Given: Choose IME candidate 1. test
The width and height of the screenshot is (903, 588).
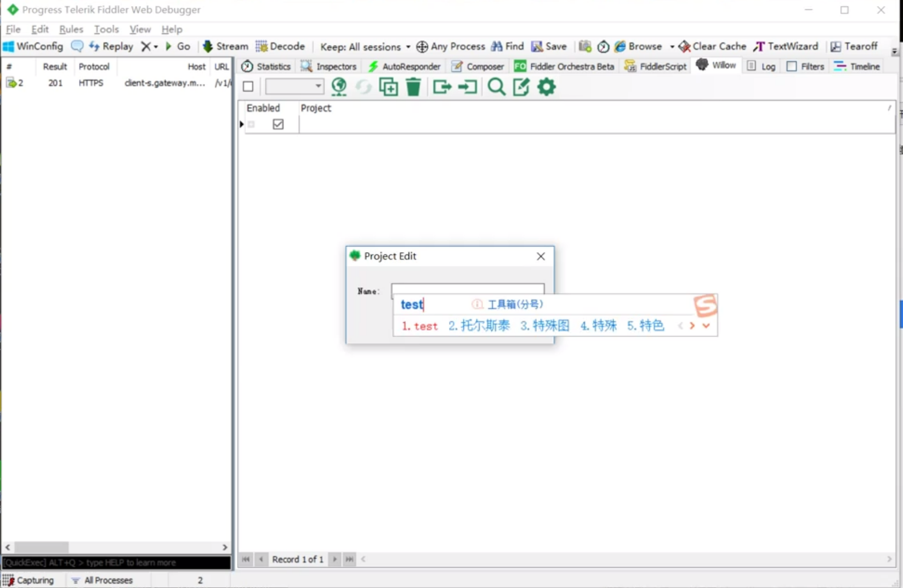Looking at the screenshot, I should coord(420,326).
